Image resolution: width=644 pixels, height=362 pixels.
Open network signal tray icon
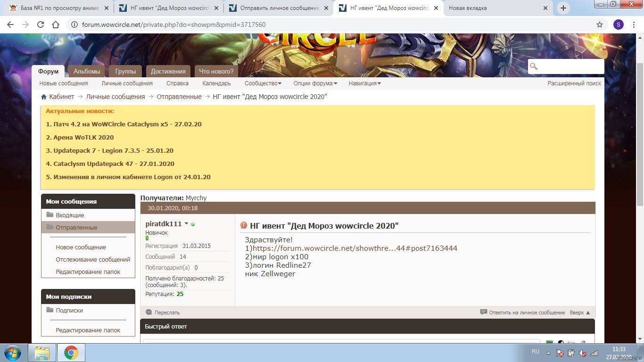point(594,353)
